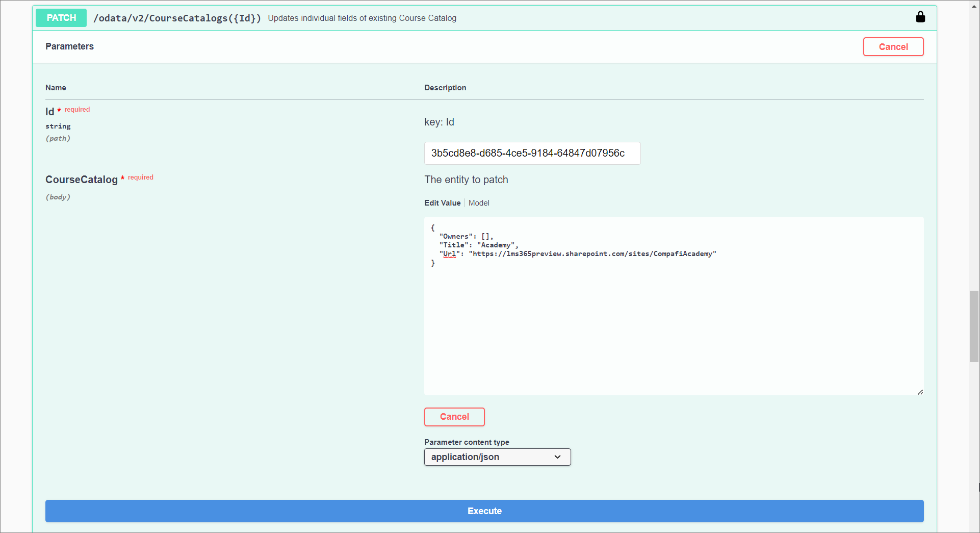980x533 pixels.
Task: Click the Parameters section heading
Action: (x=69, y=46)
